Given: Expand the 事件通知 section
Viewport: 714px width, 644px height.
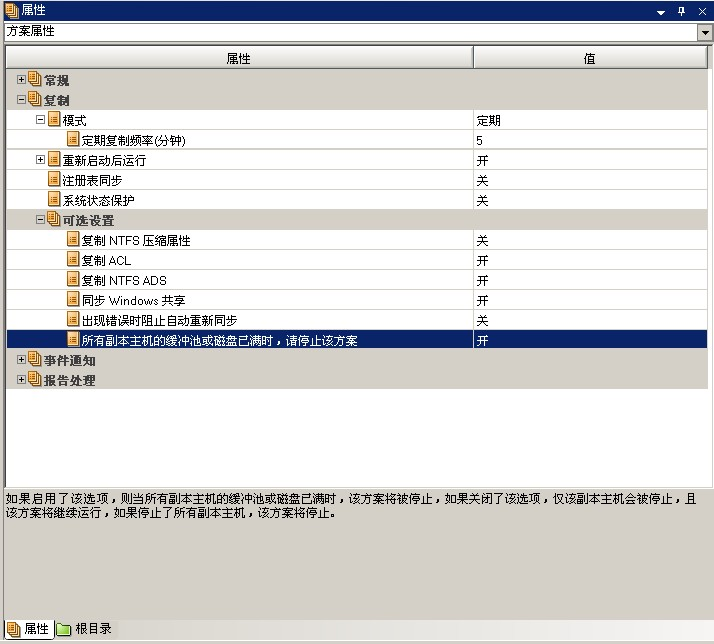Looking at the screenshot, I should tap(21, 360).
